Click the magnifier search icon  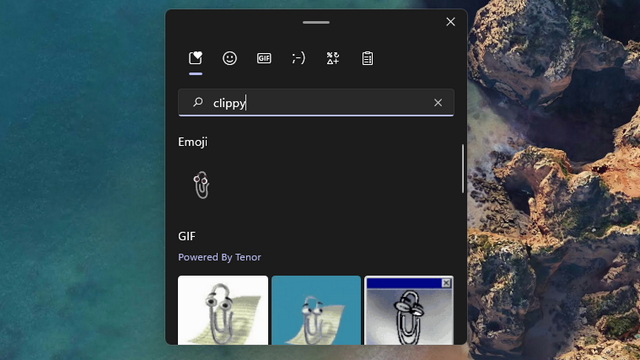pos(198,102)
